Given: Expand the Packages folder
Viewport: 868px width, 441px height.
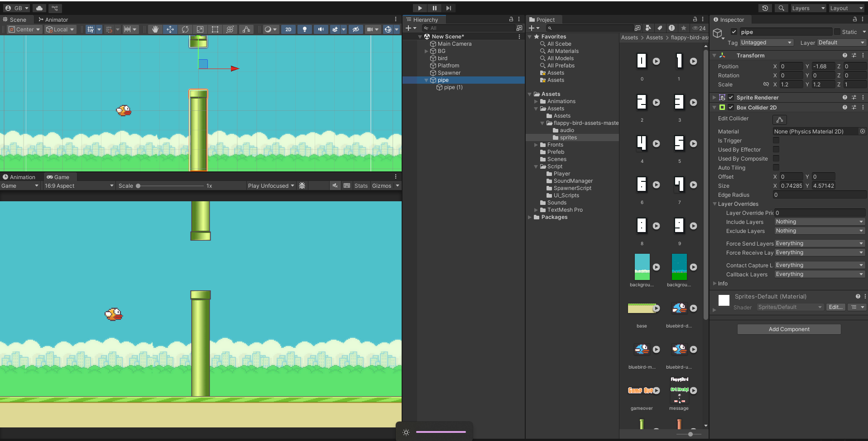Looking at the screenshot, I should (530, 217).
